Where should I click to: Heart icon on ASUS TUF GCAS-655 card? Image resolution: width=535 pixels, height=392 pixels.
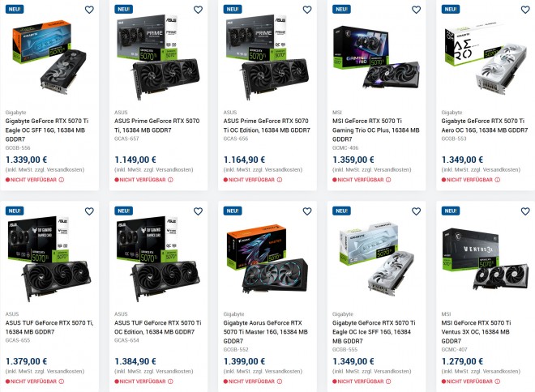[x=89, y=211]
